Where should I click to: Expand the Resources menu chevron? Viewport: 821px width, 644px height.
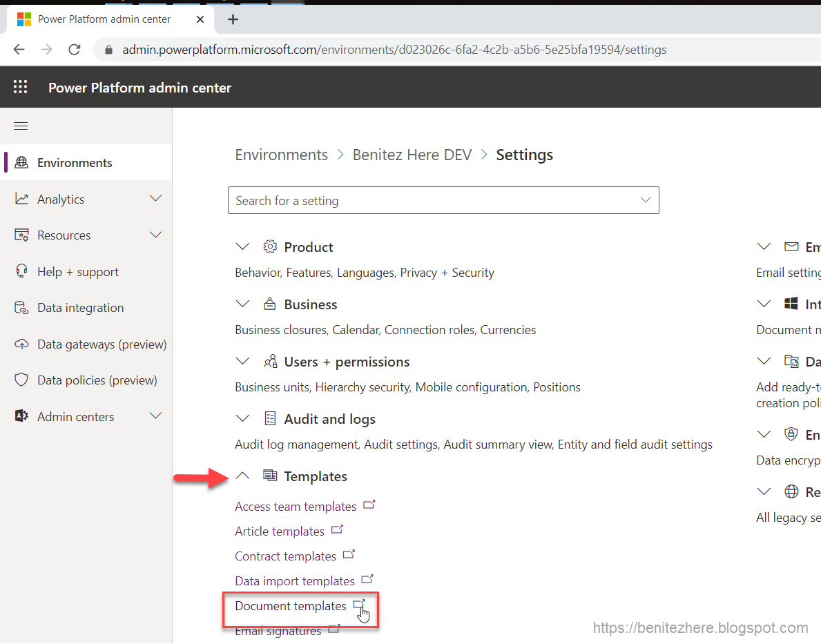pyautogui.click(x=155, y=235)
